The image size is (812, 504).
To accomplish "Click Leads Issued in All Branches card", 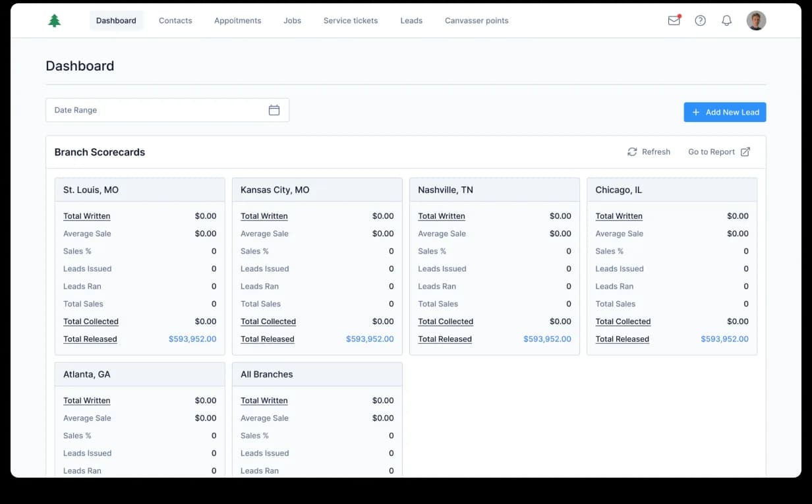I will (265, 453).
